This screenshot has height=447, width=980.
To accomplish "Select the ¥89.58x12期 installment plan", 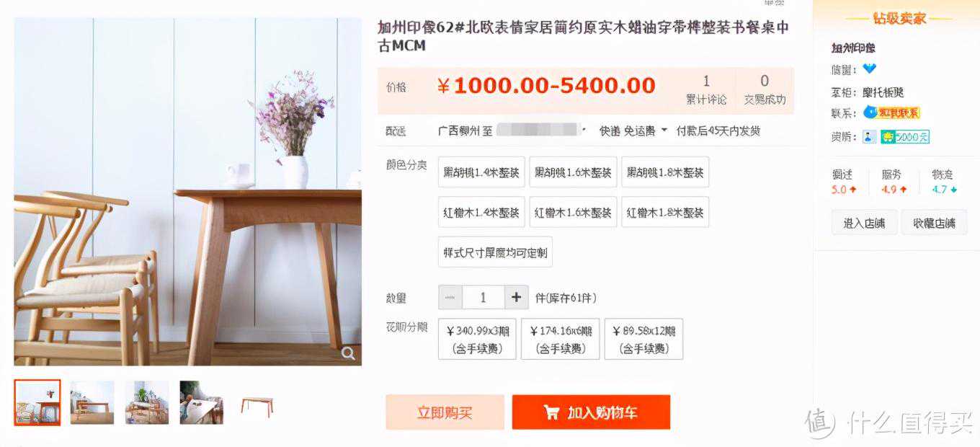I will coord(643,340).
